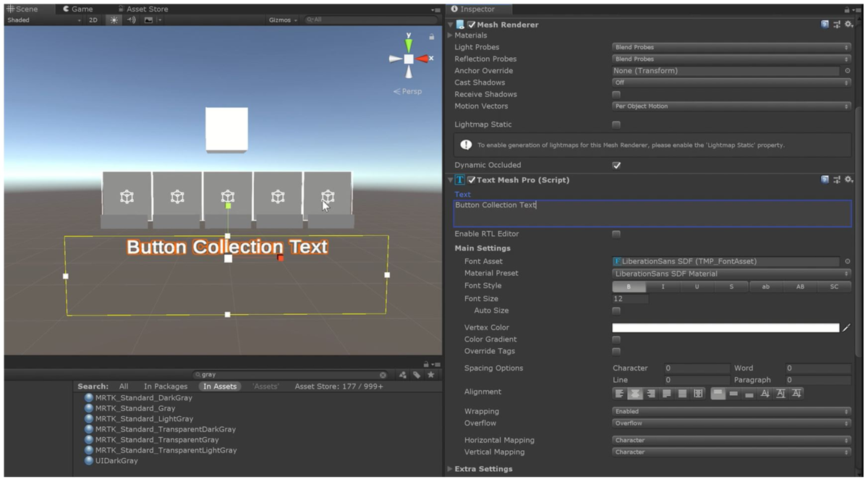Lock the scene view gizmo rotation
868x482 pixels.
point(432,36)
